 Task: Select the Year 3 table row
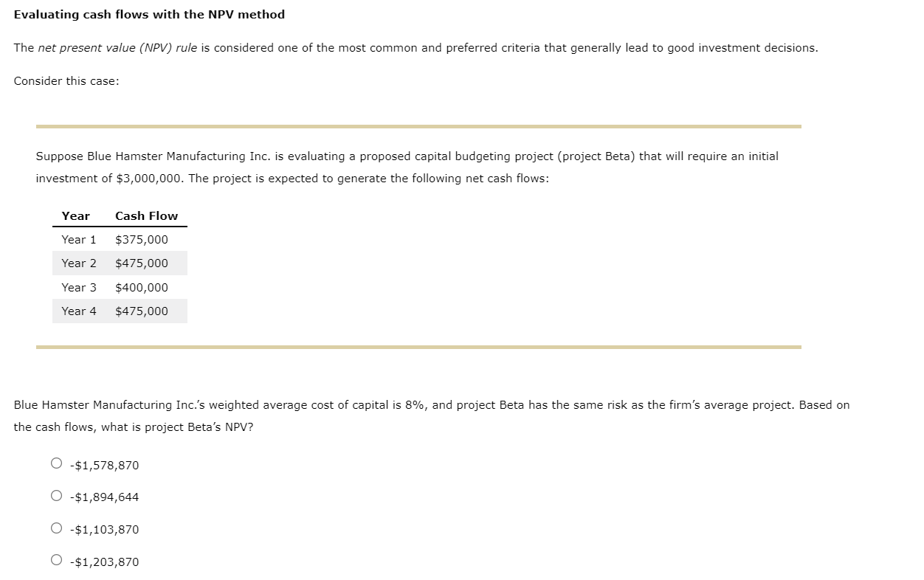pos(118,287)
